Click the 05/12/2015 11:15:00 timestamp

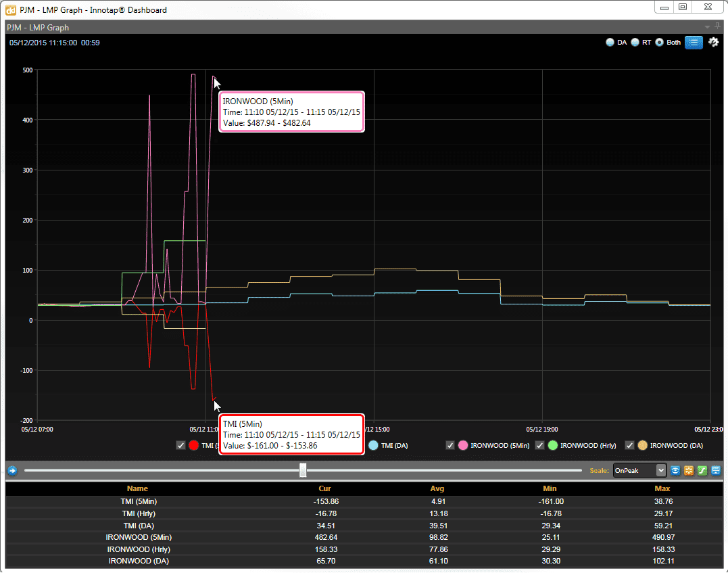(43, 43)
